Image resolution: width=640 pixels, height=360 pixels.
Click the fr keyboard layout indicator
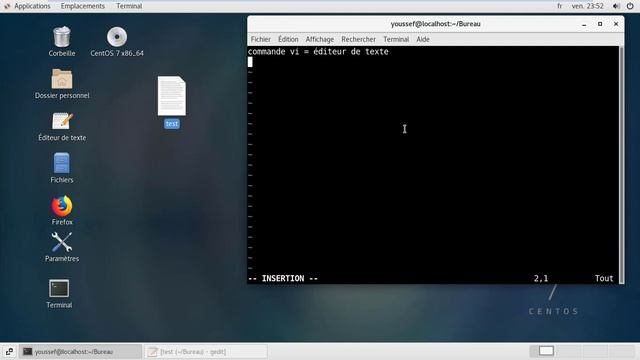coord(560,6)
